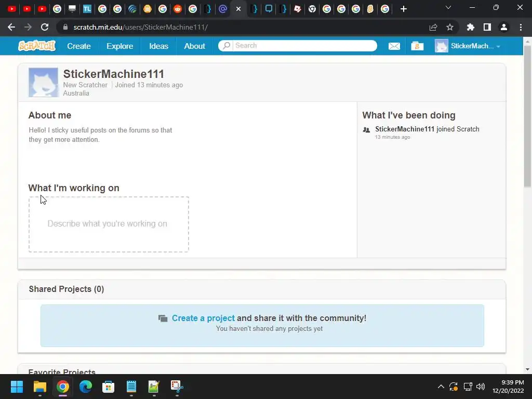532x399 pixels.
Task: Open volume control in system tray
Action: (x=481, y=387)
